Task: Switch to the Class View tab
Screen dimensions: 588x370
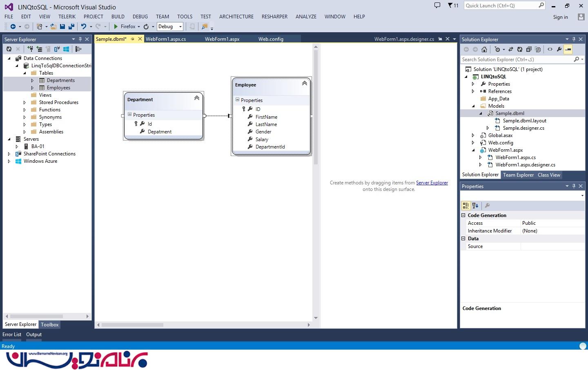Action: coord(549,175)
